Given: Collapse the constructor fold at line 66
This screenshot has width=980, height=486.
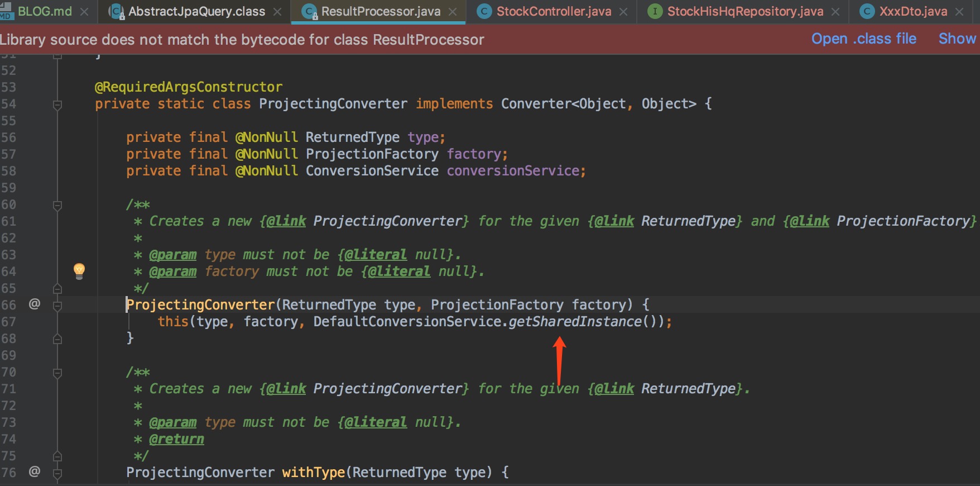Looking at the screenshot, I should point(57,306).
